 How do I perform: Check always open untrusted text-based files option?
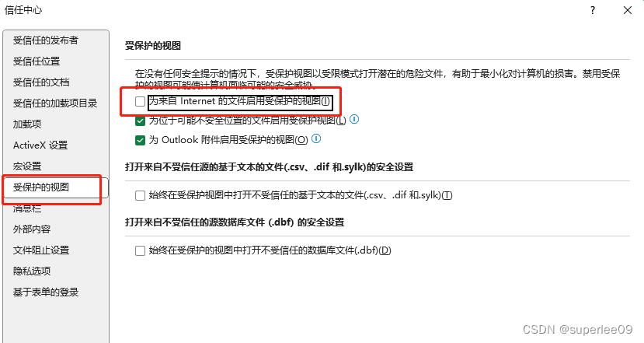tap(140, 195)
